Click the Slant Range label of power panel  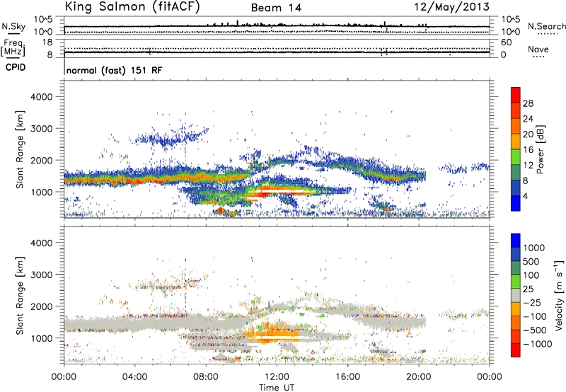click(x=20, y=149)
